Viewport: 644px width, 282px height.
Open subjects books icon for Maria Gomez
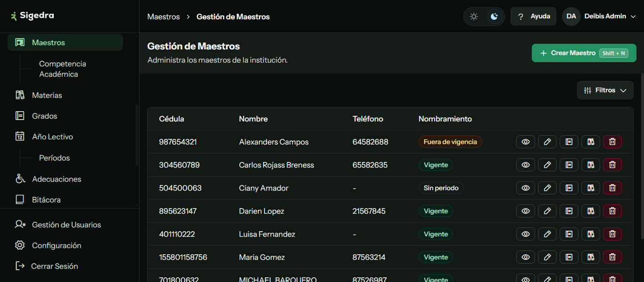pos(591,257)
